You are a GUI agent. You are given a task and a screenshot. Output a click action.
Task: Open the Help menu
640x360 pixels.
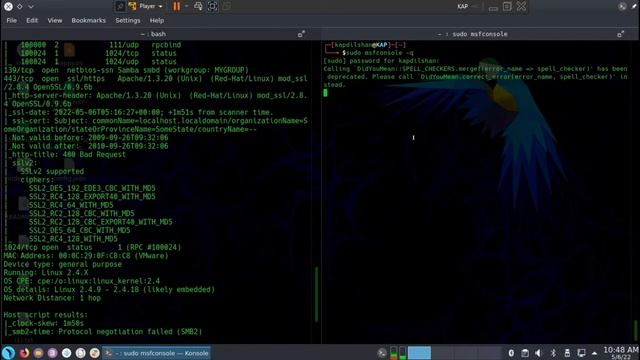157,20
